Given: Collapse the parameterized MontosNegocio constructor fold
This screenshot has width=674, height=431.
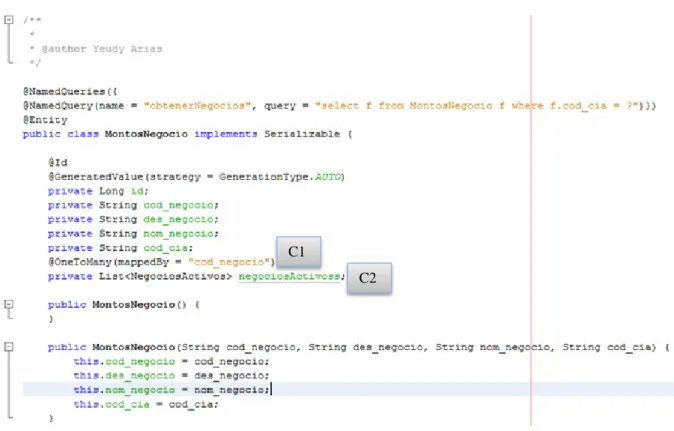Looking at the screenshot, I should pyautogui.click(x=9, y=347).
